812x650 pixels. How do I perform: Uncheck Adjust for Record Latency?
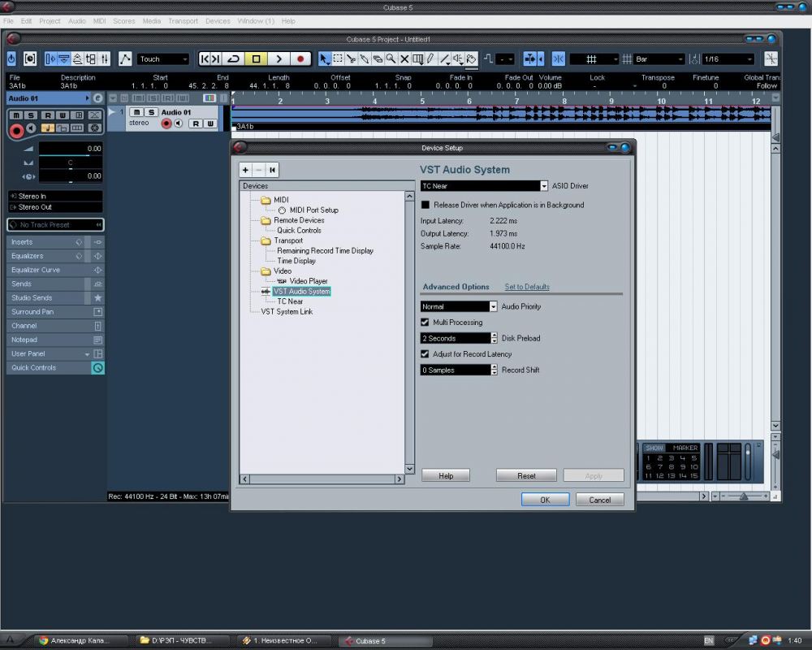(x=425, y=354)
